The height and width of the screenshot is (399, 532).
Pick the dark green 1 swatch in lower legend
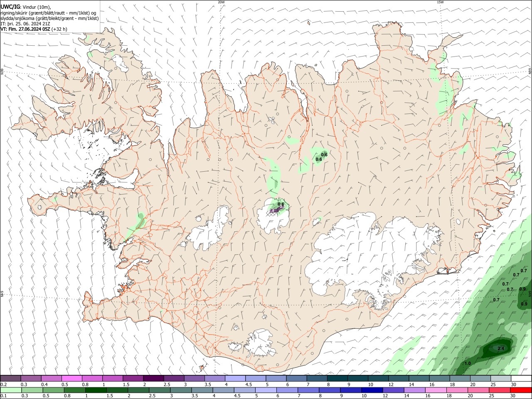coord(96,390)
